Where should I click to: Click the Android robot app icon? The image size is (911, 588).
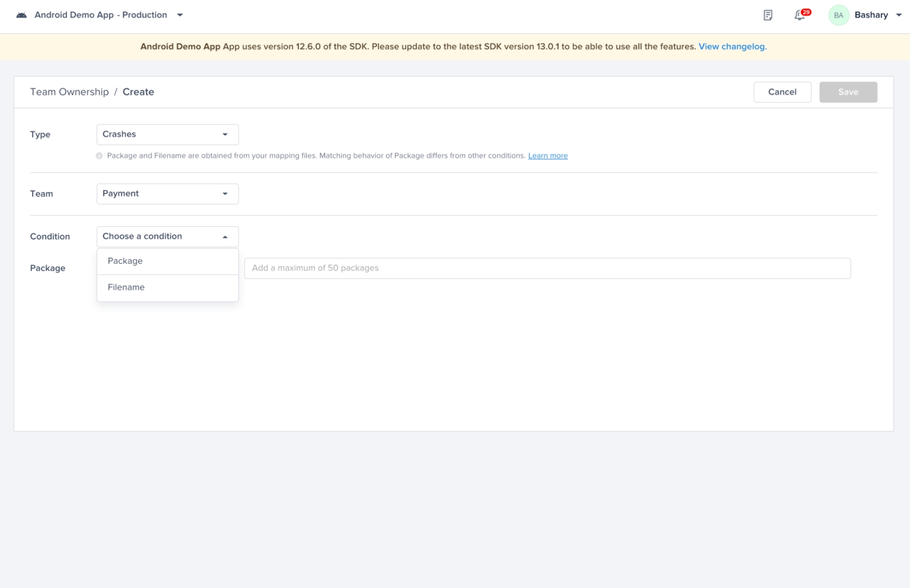(x=21, y=15)
